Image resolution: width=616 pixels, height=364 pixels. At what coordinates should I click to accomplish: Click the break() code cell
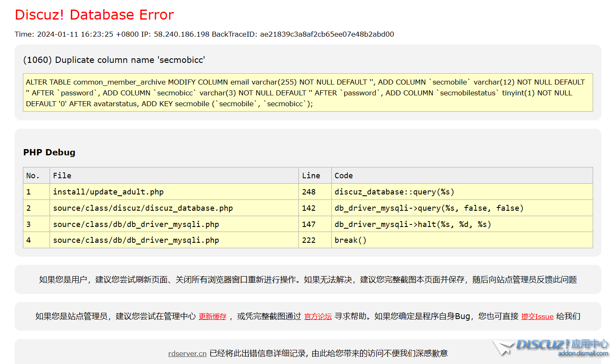(x=462, y=240)
